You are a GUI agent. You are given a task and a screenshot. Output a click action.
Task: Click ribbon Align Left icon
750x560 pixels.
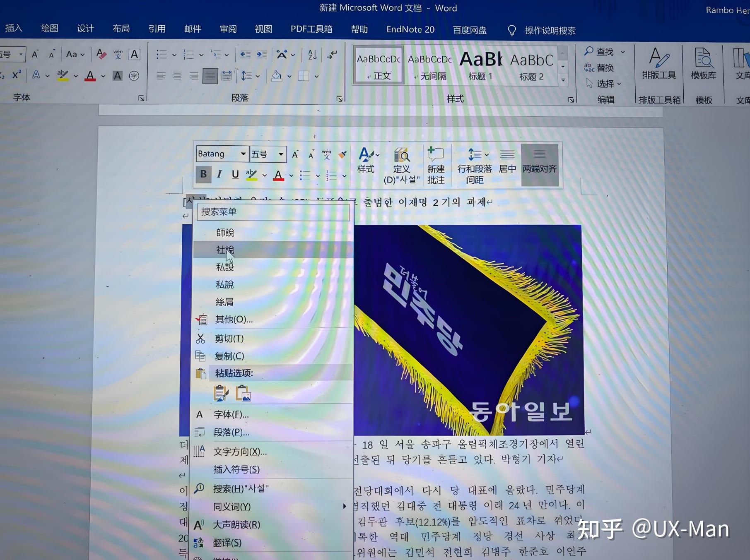pos(161,76)
